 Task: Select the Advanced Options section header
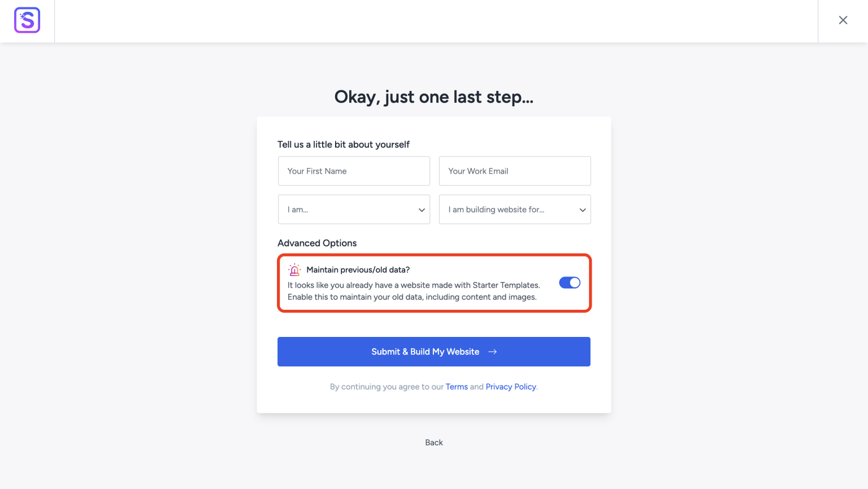(x=317, y=243)
